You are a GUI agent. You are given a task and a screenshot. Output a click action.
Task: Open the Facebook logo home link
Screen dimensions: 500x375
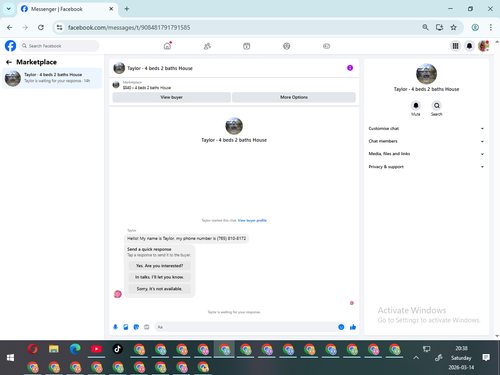tap(10, 46)
